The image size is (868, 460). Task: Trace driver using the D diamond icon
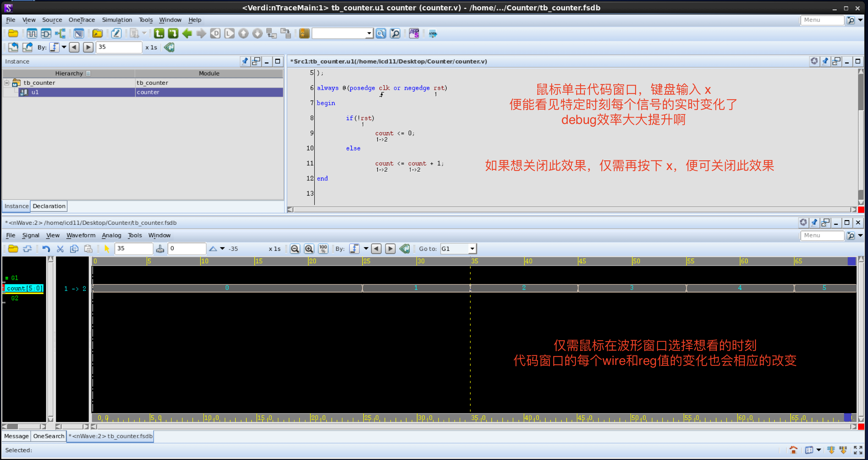click(215, 33)
